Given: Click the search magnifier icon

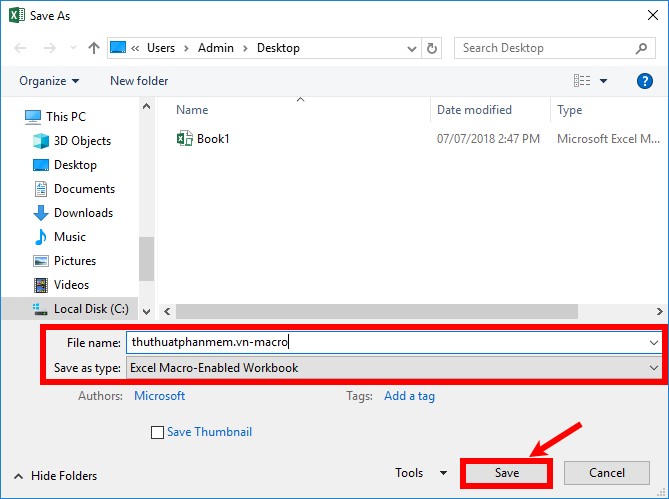Looking at the screenshot, I should (x=641, y=48).
